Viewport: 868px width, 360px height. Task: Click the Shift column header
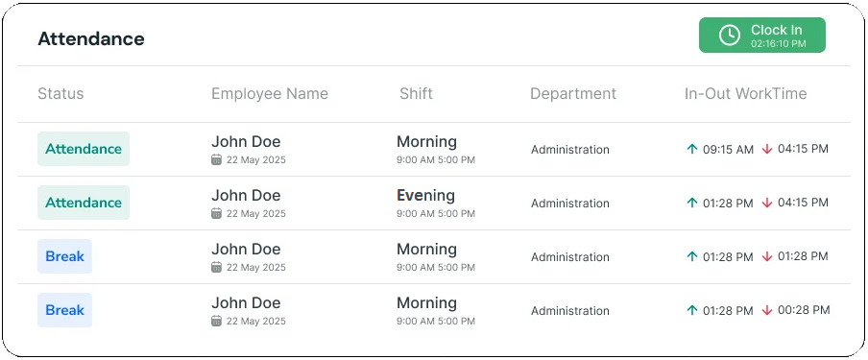tap(417, 94)
